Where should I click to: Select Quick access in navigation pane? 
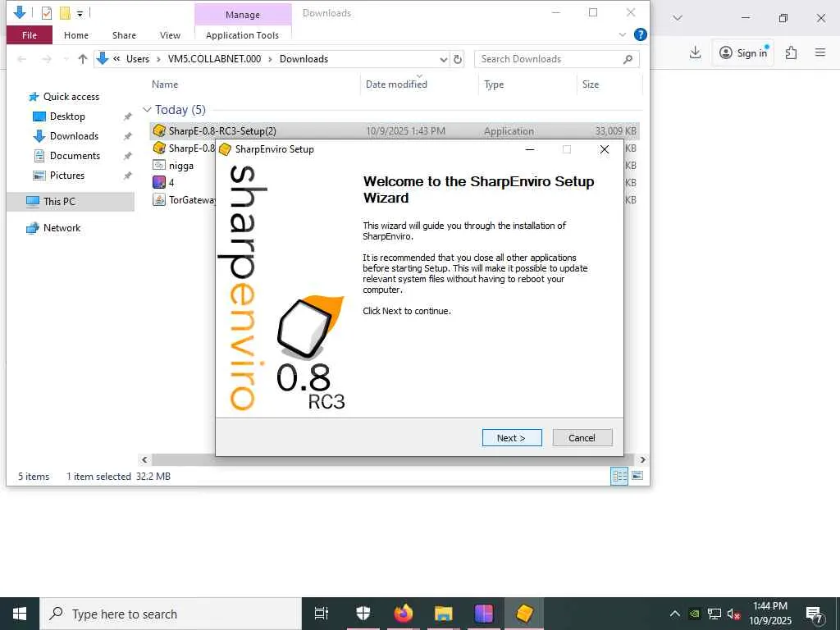[x=71, y=97]
